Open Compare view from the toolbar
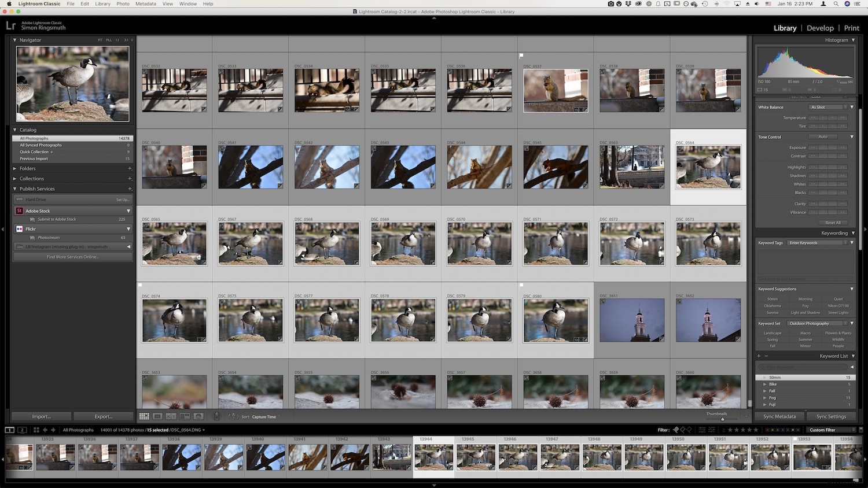This screenshot has width=868, height=488. click(x=171, y=416)
